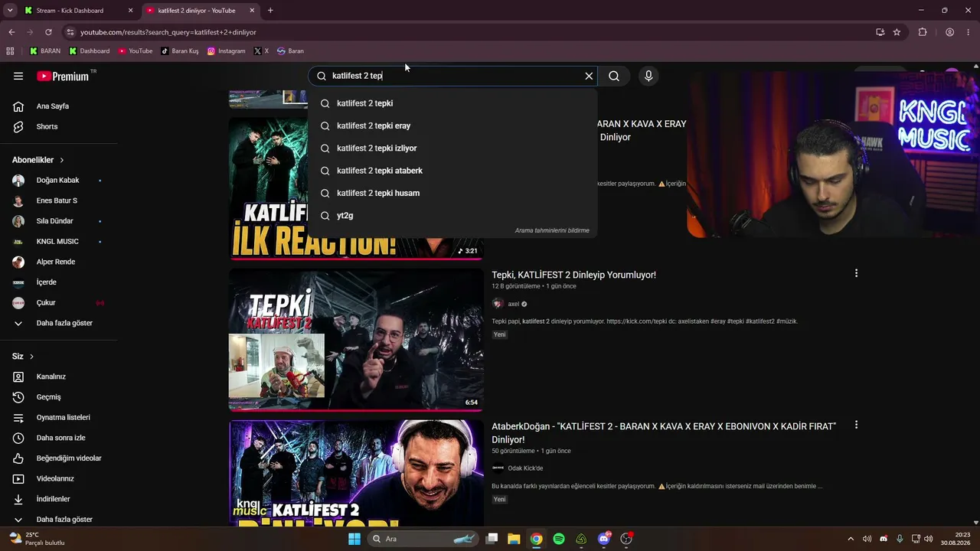
Task: Bookmark this page with the star icon
Action: [x=897, y=32]
